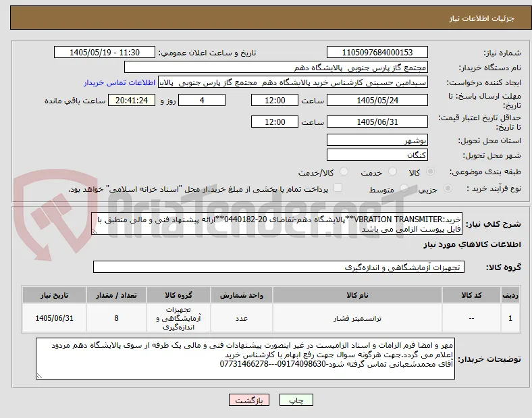Viewport: 532px width, 418px height.
Task: Click the request creator field
Action: tap(293, 82)
